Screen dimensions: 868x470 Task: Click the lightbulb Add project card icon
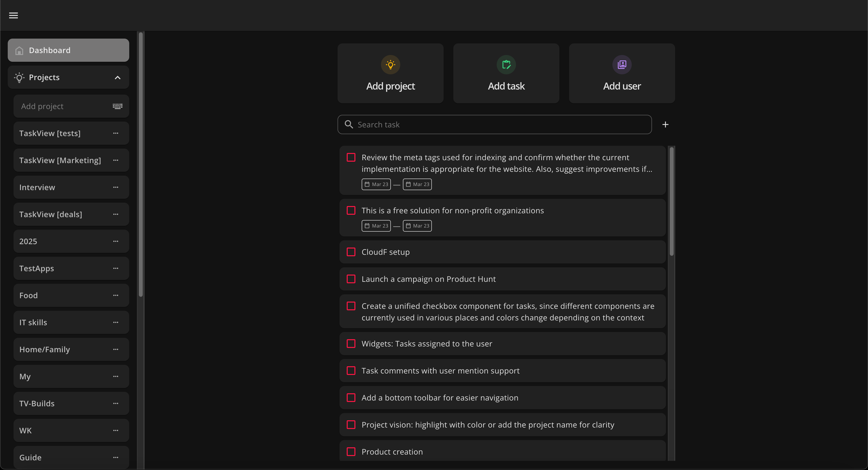click(390, 64)
